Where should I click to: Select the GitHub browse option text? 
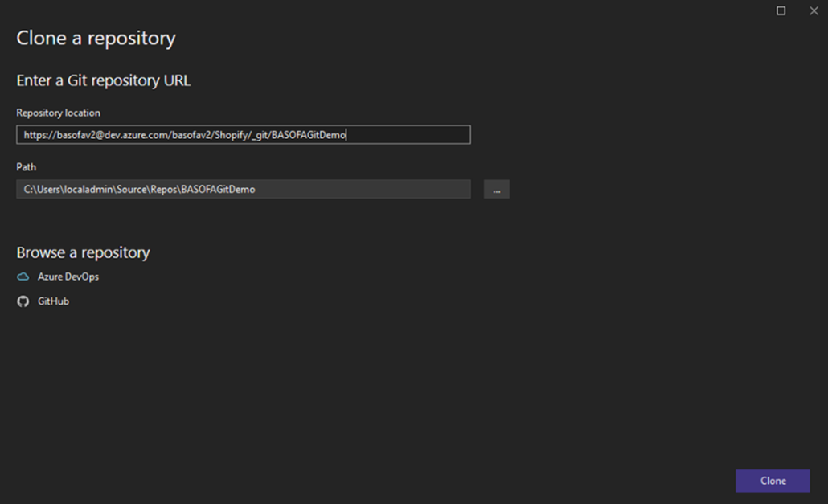point(53,301)
